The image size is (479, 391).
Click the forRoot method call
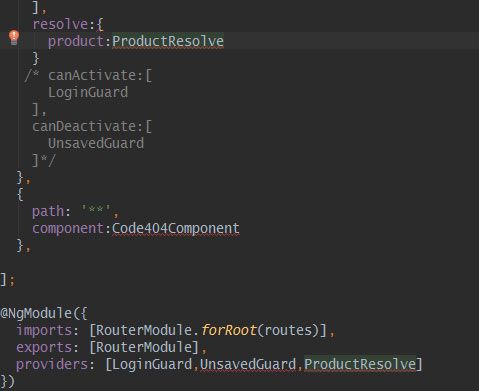pyautogui.click(x=229, y=330)
